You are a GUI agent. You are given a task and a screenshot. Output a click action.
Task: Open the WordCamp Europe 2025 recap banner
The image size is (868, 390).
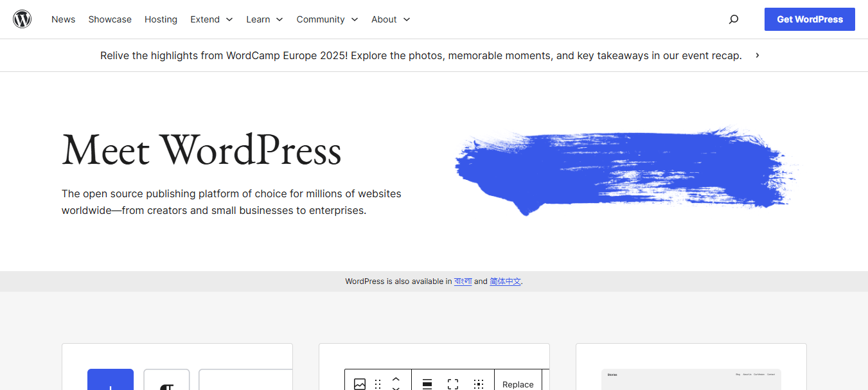click(x=421, y=55)
